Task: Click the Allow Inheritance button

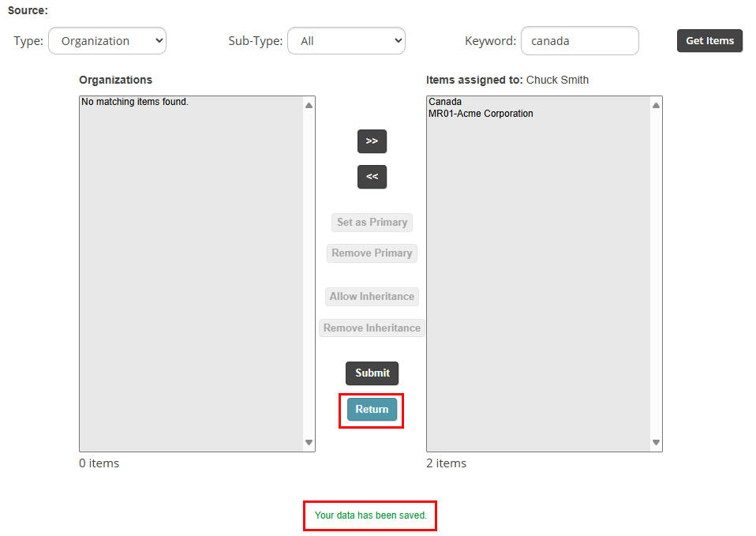Action: pyautogui.click(x=372, y=297)
